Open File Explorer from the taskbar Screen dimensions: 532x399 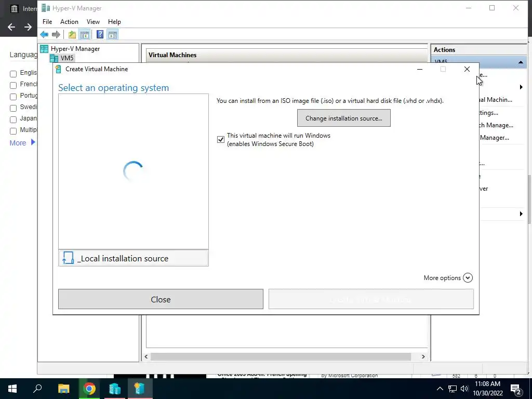(x=63, y=389)
